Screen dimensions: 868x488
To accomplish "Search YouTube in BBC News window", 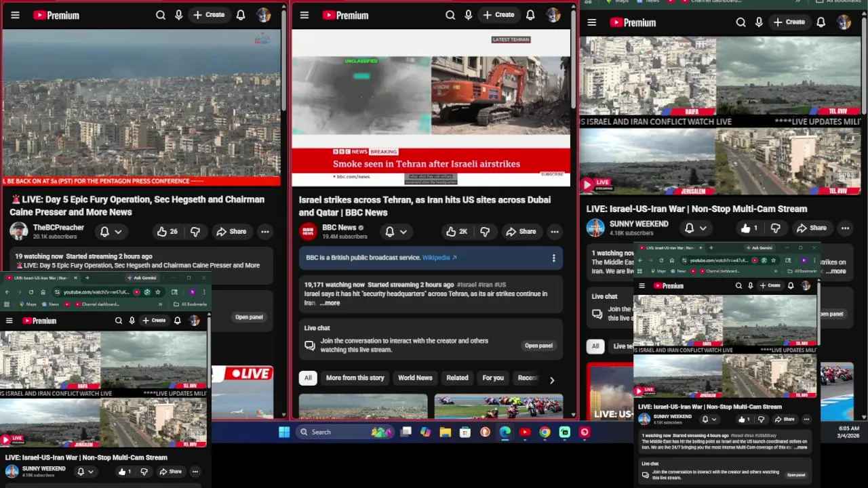I will click(x=450, y=15).
